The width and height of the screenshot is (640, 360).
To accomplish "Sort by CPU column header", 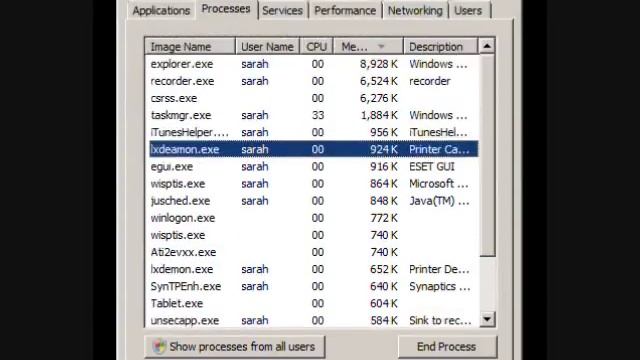I will point(317,47).
